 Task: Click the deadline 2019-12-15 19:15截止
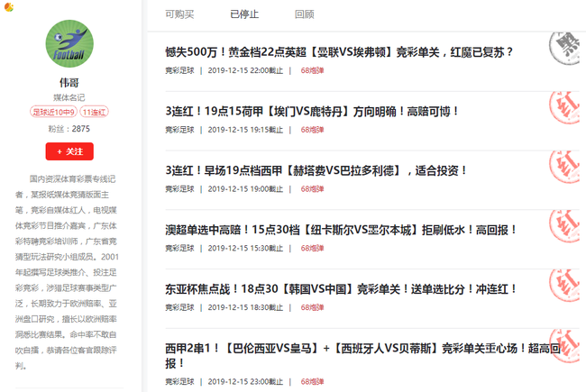click(x=245, y=130)
